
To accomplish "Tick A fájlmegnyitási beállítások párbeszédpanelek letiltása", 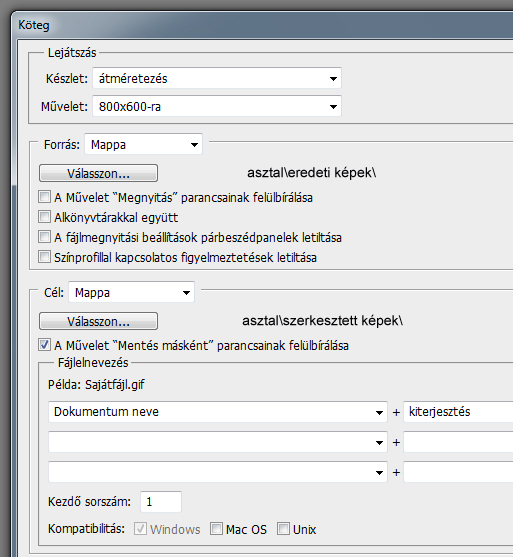I will (44, 237).
